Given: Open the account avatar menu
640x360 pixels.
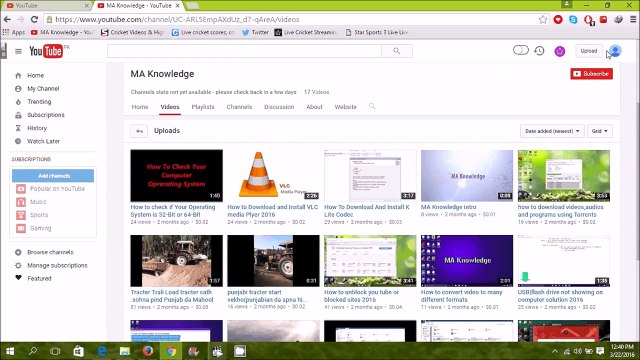Looking at the screenshot, I should coord(615,51).
